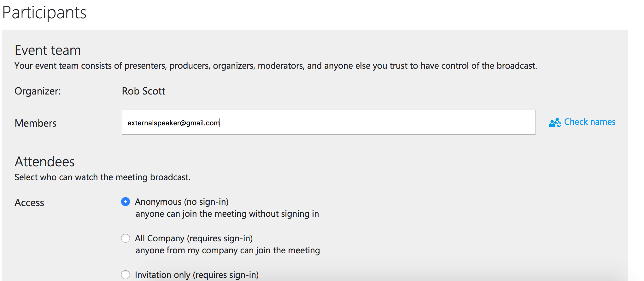Image resolution: width=644 pixels, height=281 pixels.
Task: Click the Organizer: field label
Action: coord(38,91)
